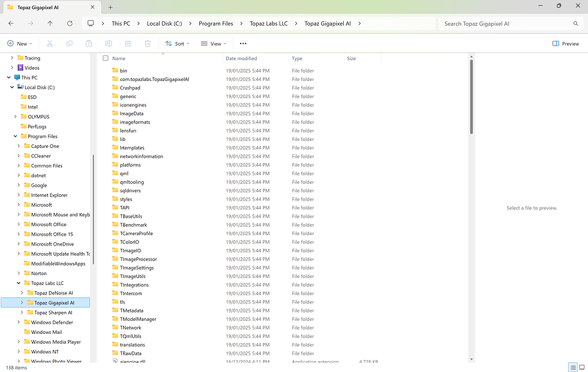This screenshot has height=372, width=588.
Task: Select the Topaz Sharpen AI tree item
Action: [53, 313]
